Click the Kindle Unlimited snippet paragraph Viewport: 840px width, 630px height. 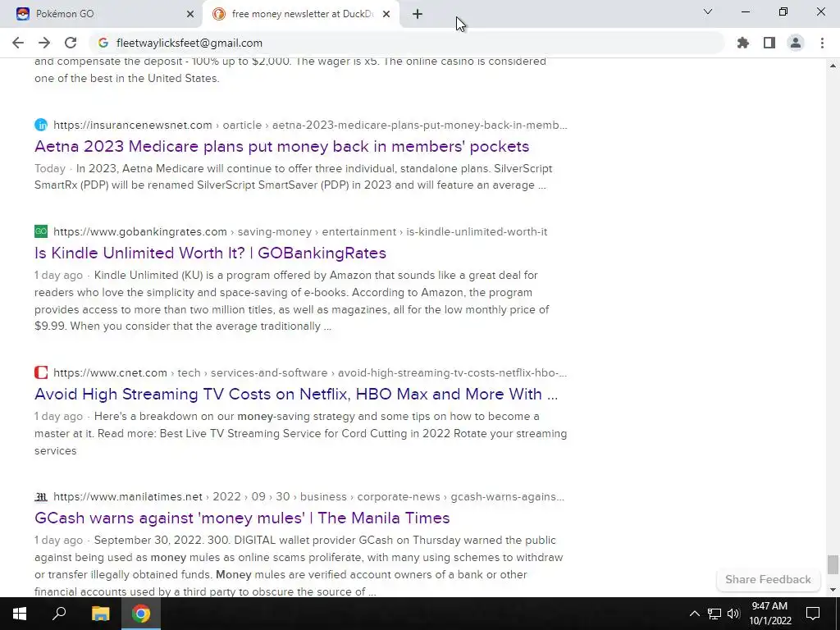pos(292,300)
